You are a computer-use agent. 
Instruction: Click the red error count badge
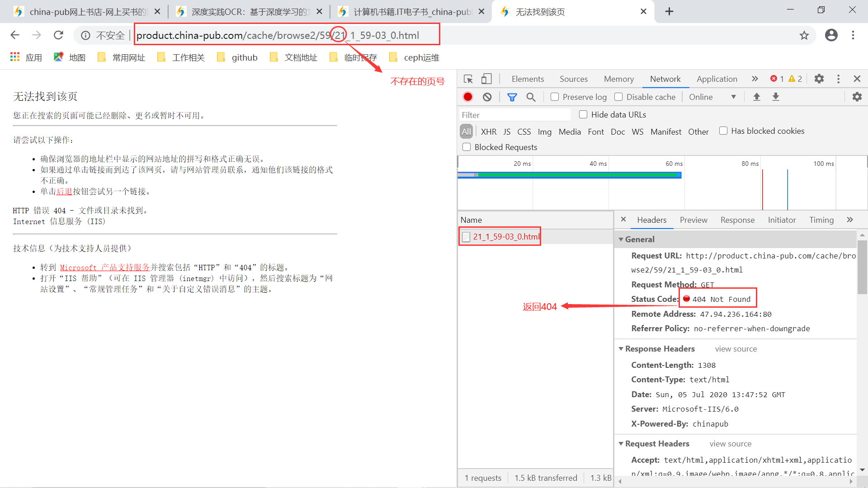point(777,79)
